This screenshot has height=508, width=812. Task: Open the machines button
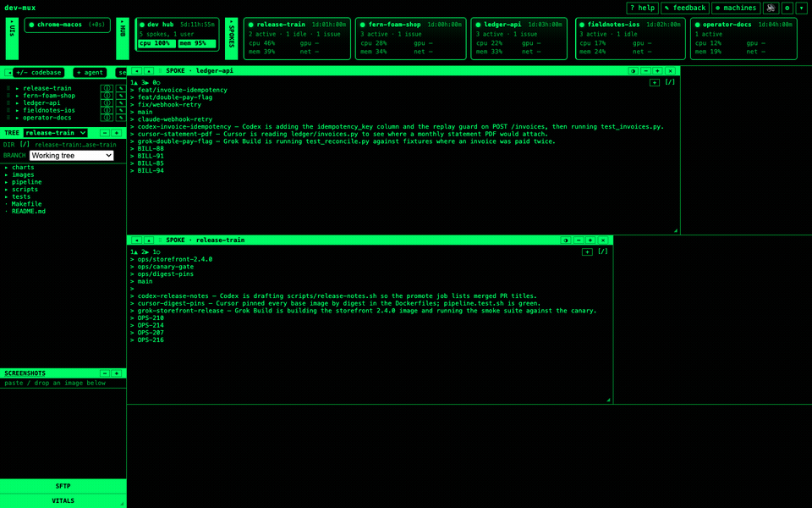point(736,8)
